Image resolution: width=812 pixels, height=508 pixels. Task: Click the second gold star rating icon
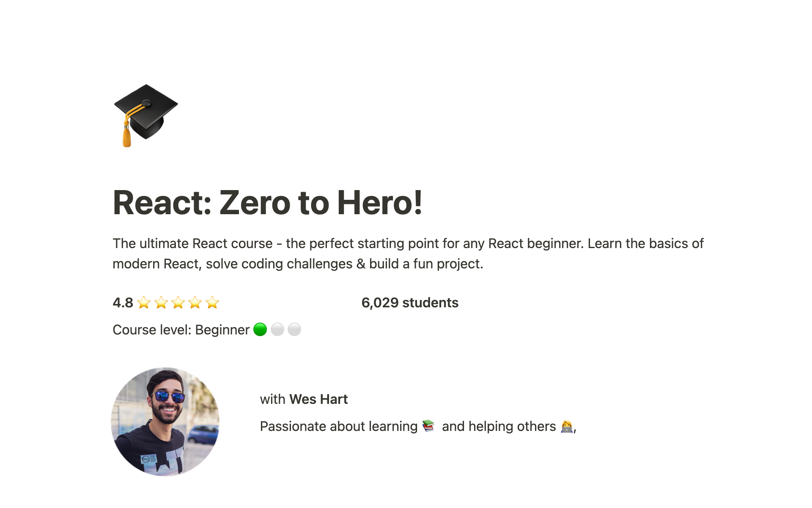click(x=162, y=303)
